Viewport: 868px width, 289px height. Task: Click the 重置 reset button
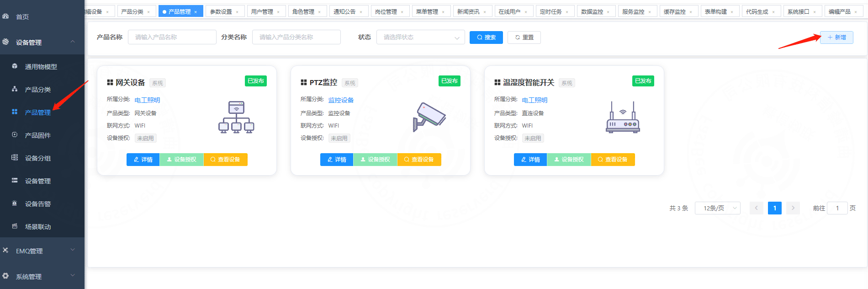524,37
